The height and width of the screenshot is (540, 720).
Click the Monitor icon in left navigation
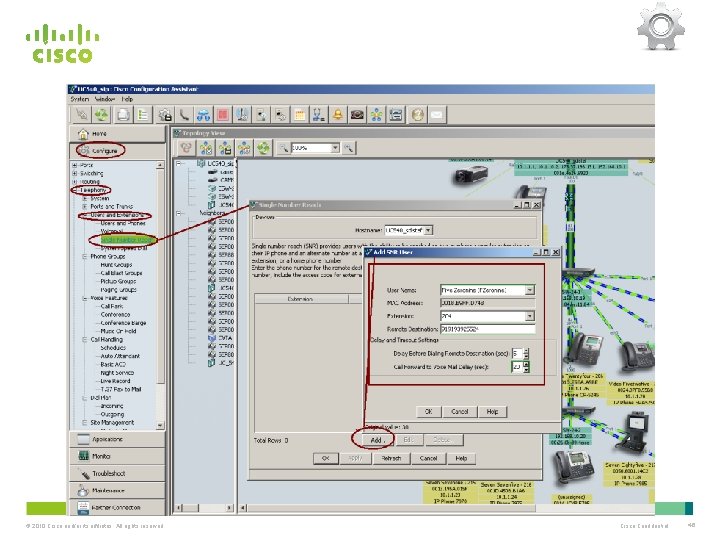pyautogui.click(x=83, y=456)
